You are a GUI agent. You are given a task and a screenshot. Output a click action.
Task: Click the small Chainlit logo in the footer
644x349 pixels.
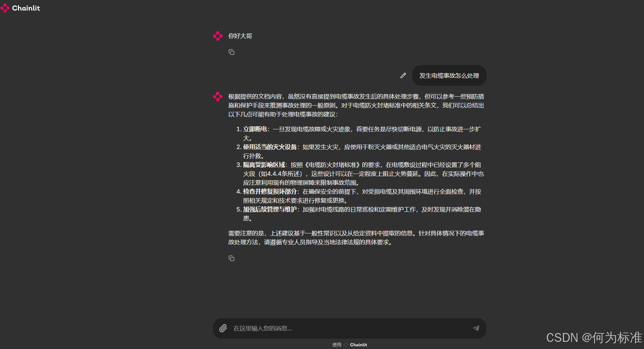click(346, 345)
